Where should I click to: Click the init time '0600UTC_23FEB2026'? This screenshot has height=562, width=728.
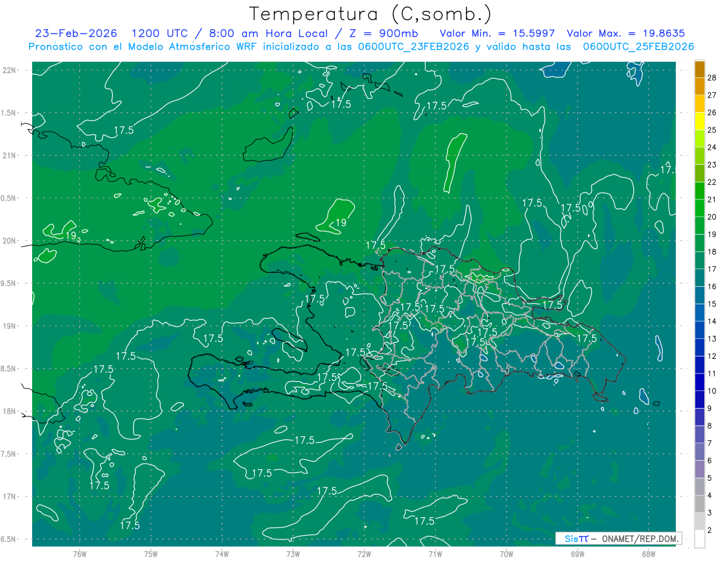(x=411, y=47)
